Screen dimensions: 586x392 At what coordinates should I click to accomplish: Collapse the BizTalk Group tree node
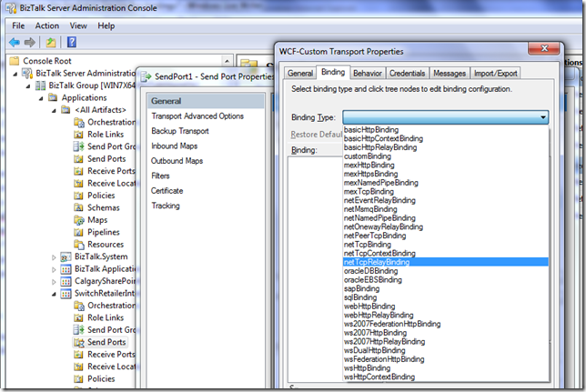[x=28, y=86]
